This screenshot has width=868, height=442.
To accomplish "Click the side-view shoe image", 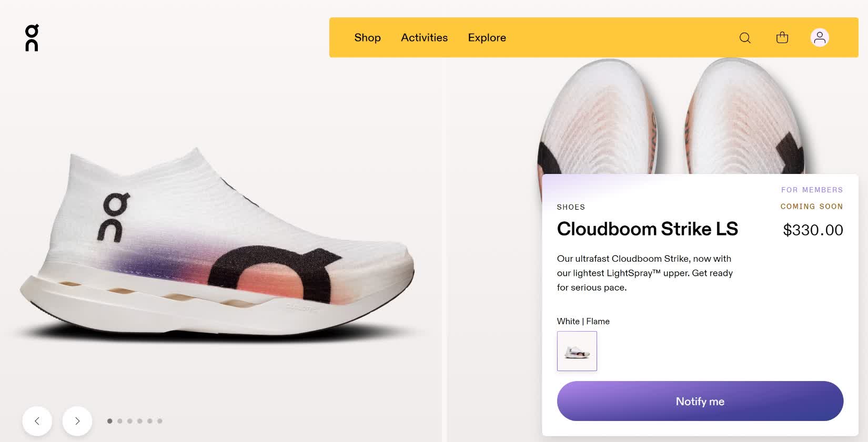I will pyautogui.click(x=216, y=247).
